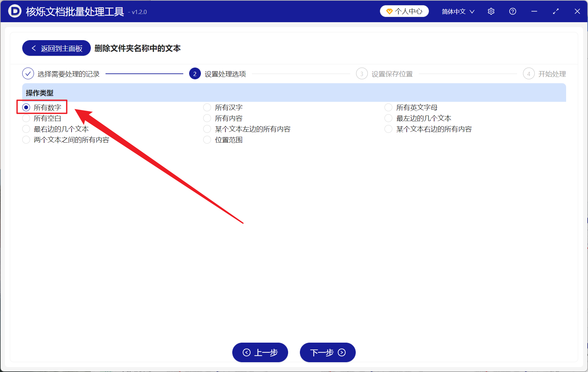This screenshot has width=588, height=372.
Task: Click the arrow icon inside 下一步 button
Action: pos(341,352)
